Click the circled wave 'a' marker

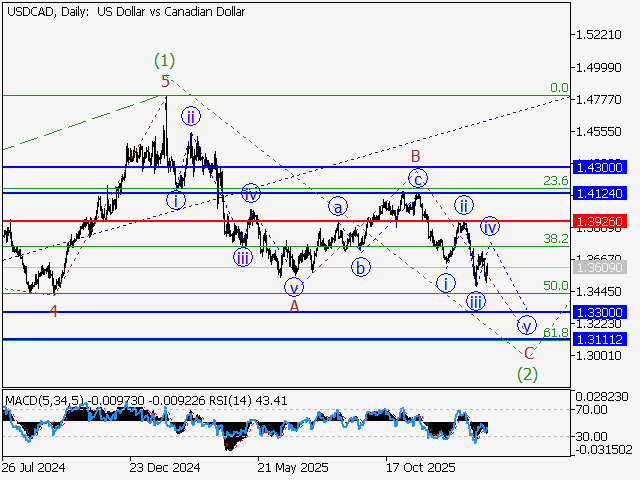click(339, 207)
